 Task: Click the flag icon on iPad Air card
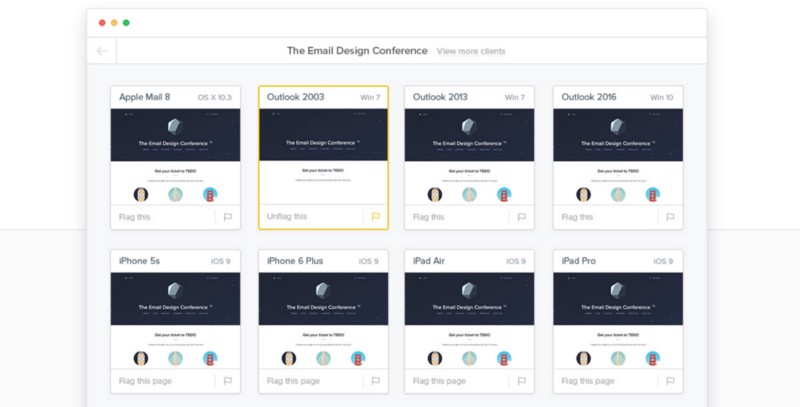tap(523, 381)
